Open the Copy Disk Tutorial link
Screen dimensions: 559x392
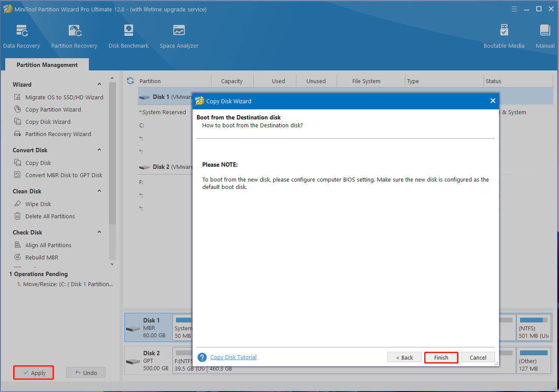click(x=233, y=357)
